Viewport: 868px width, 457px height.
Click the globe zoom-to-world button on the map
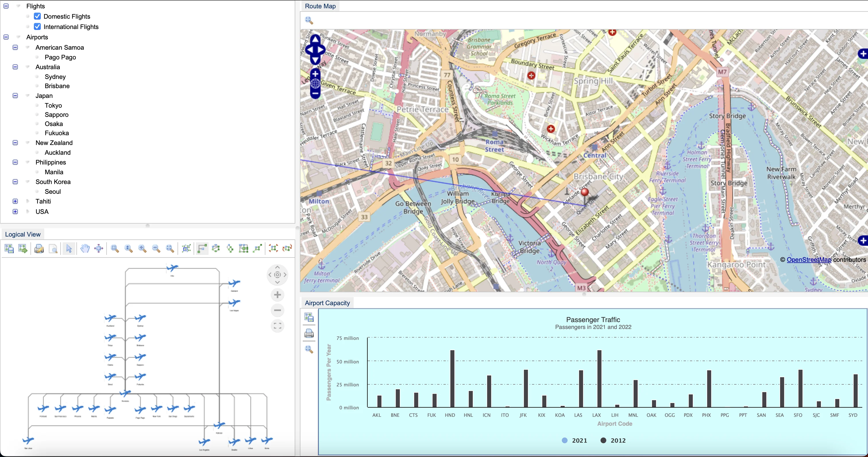tap(315, 83)
